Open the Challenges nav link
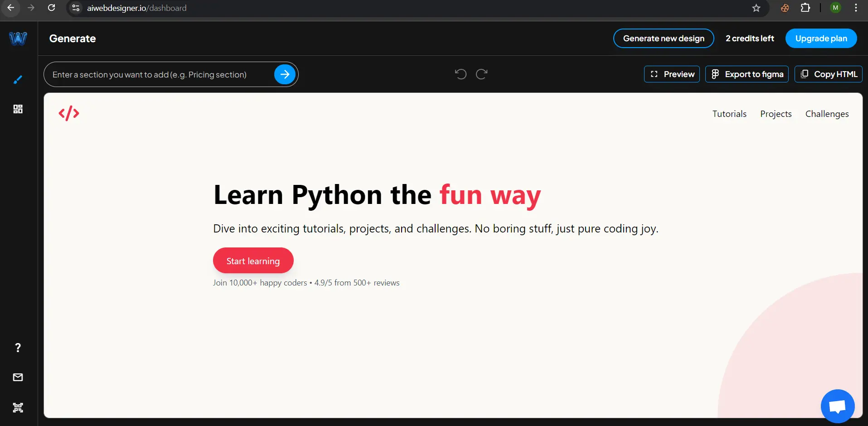 coord(827,114)
